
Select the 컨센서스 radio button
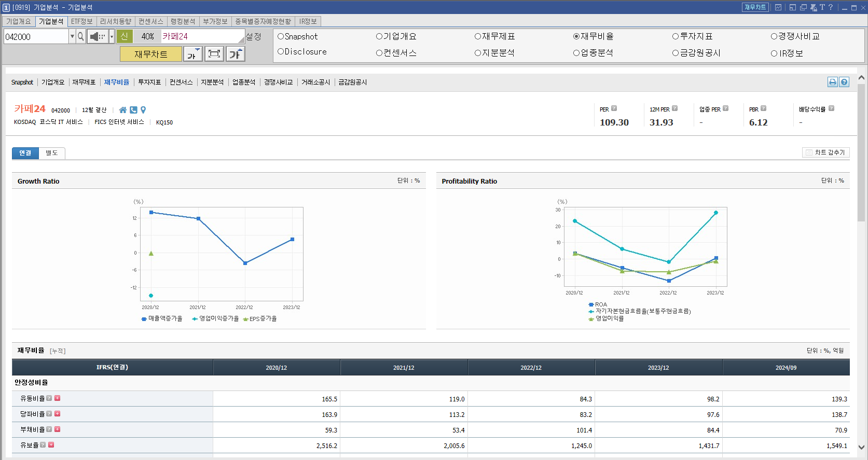tap(379, 53)
